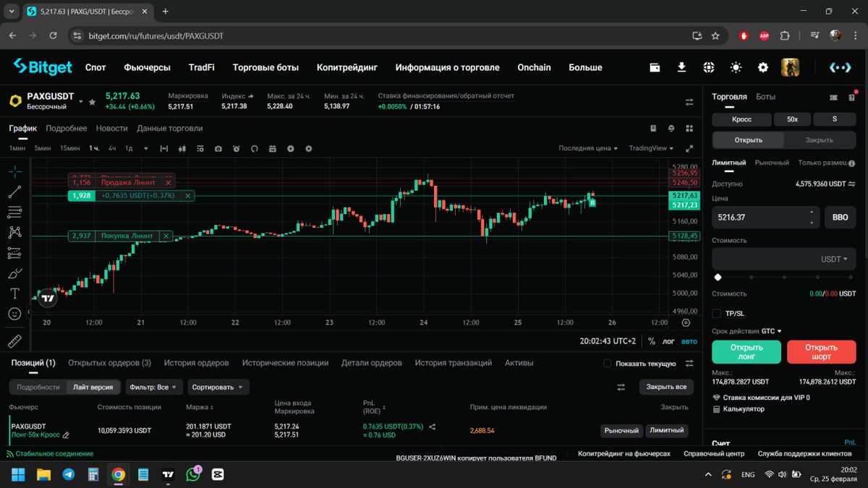Open the 'Фьючерсы' menu

click(x=147, y=67)
